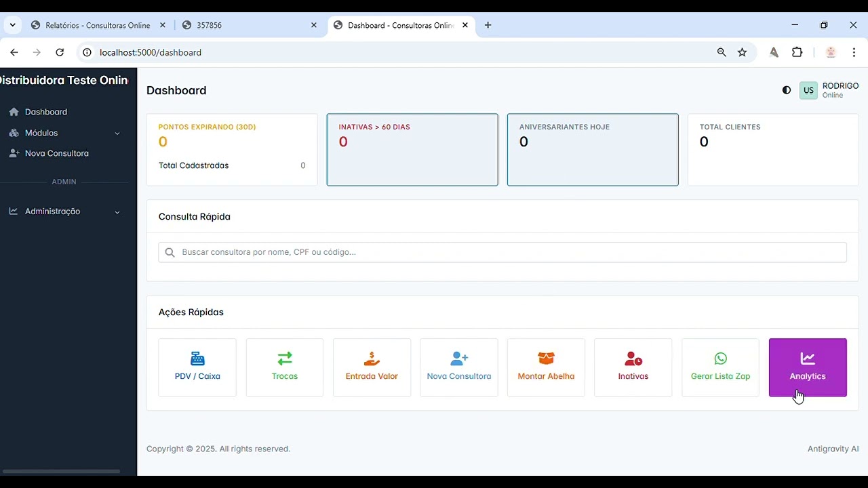Open the Trocas quick action

pyautogui.click(x=285, y=367)
